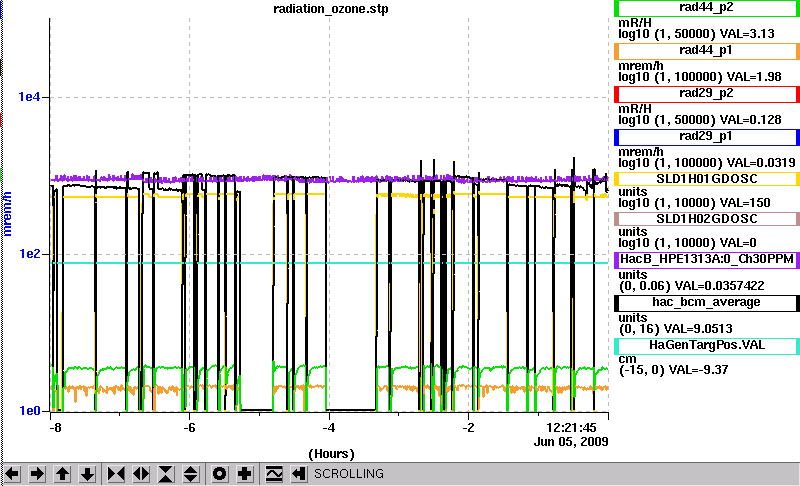Click the vertical zoom-out triangles icon
Viewport: 800px width, 486px height.
point(191,474)
